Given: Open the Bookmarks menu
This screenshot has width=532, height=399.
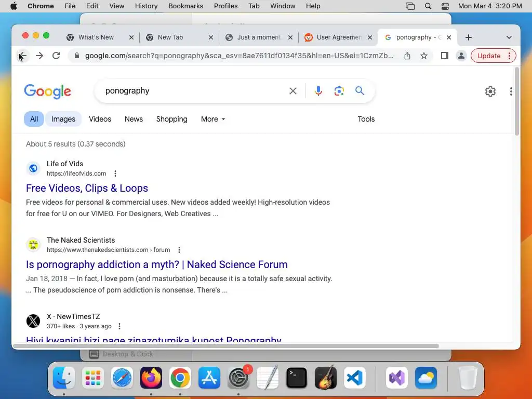Looking at the screenshot, I should pos(185,6).
